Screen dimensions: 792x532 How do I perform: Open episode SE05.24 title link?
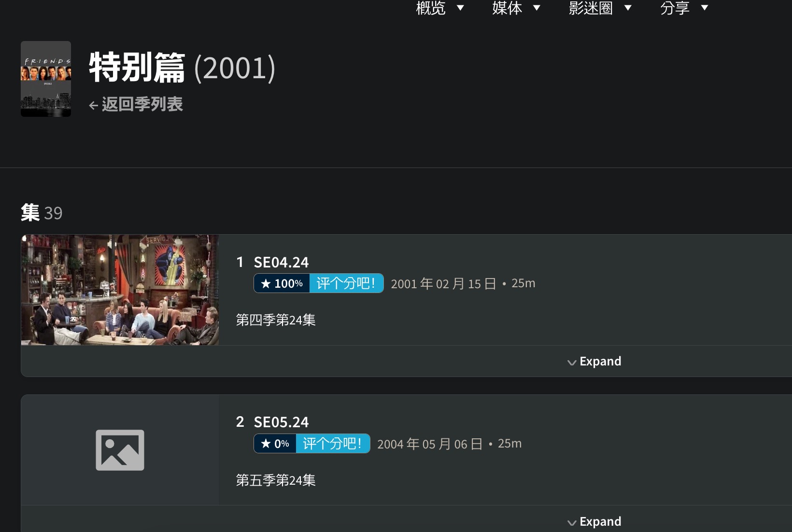pyautogui.click(x=281, y=422)
